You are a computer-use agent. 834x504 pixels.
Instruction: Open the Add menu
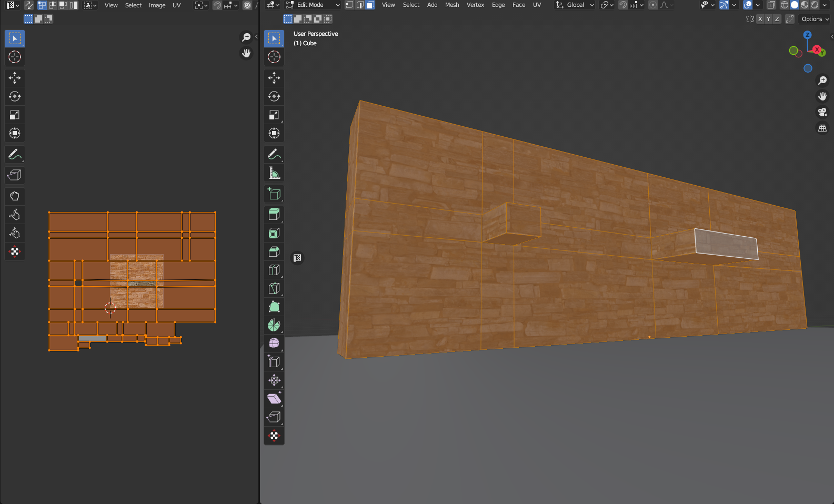432,5
